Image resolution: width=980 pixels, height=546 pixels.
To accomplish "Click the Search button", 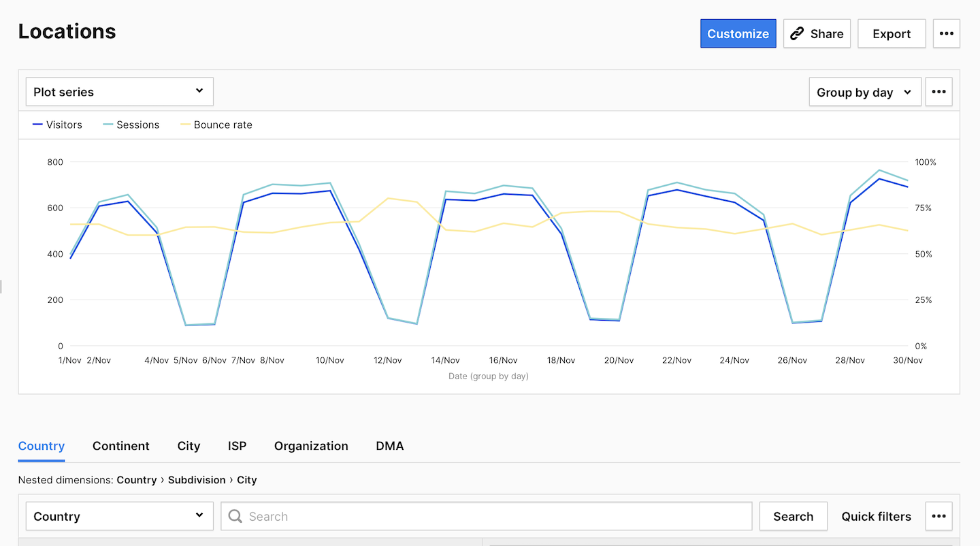I will tap(793, 516).
